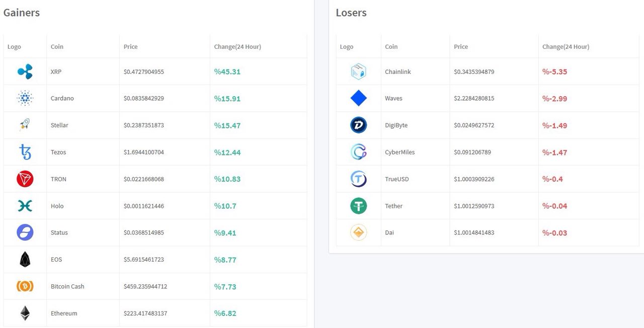
Task: Click Status change value %9.41
Action: [x=225, y=232]
